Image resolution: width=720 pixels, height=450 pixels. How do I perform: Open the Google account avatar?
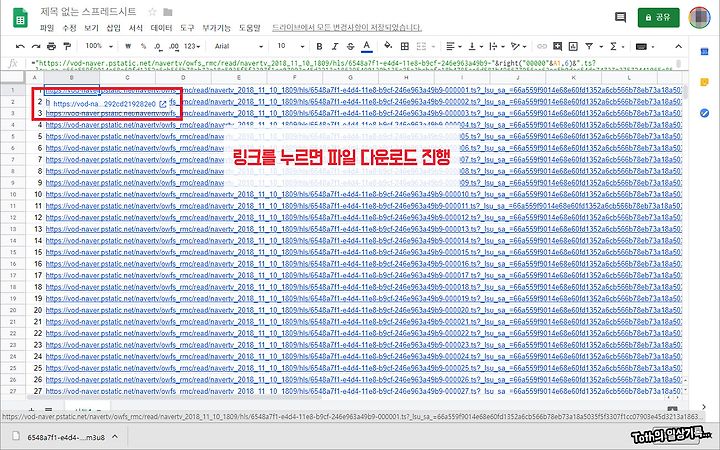(699, 17)
